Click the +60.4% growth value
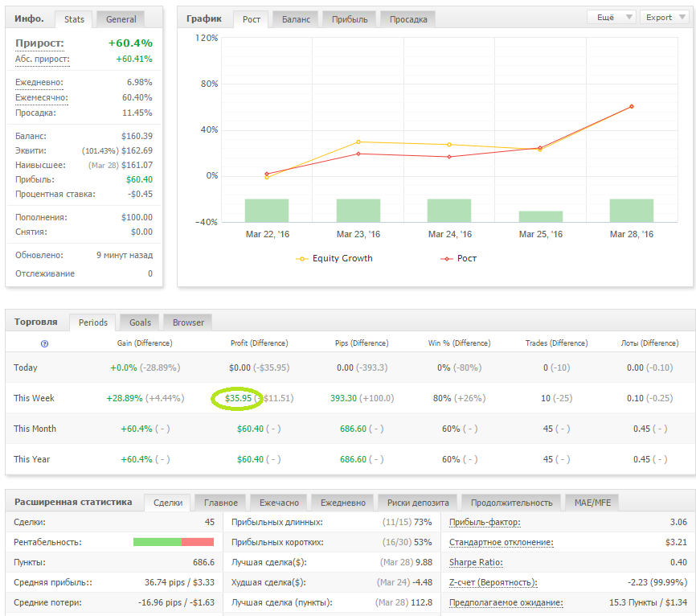This screenshot has width=696, height=616. click(130, 43)
